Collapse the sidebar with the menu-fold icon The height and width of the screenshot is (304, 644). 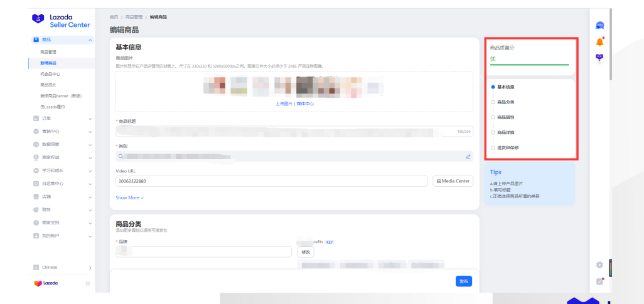pyautogui.click(x=87, y=283)
